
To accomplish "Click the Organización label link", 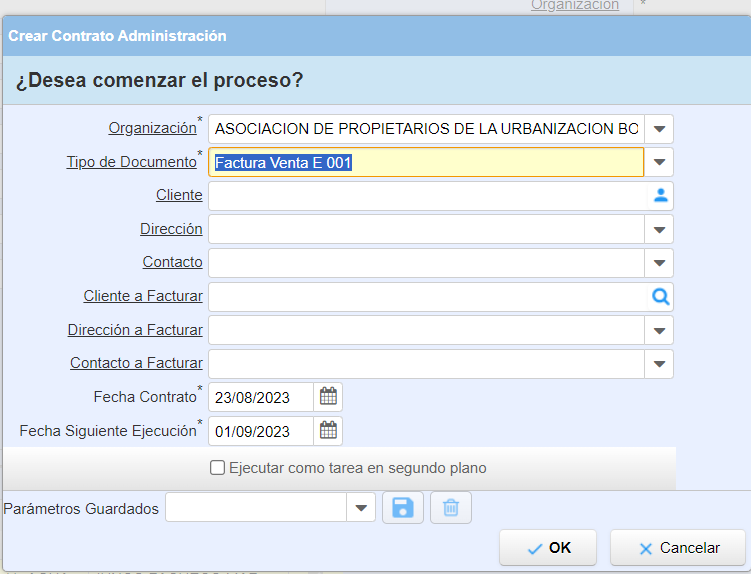I will 152,128.
